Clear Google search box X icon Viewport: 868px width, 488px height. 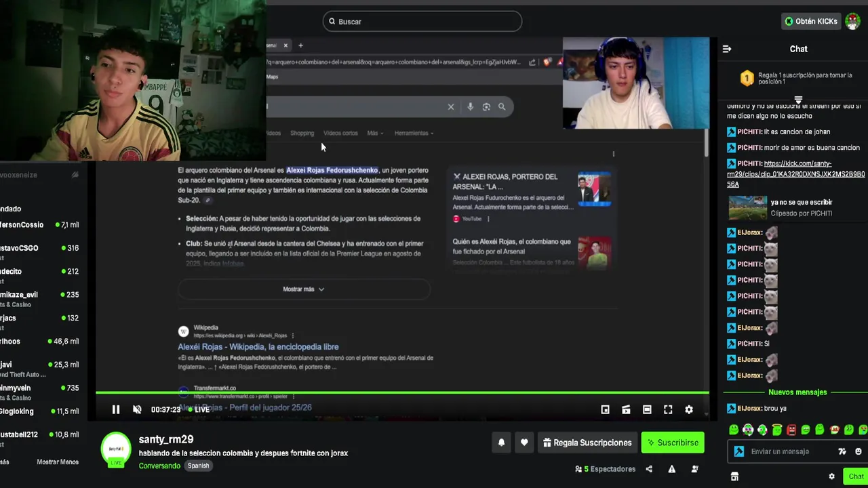coord(451,106)
